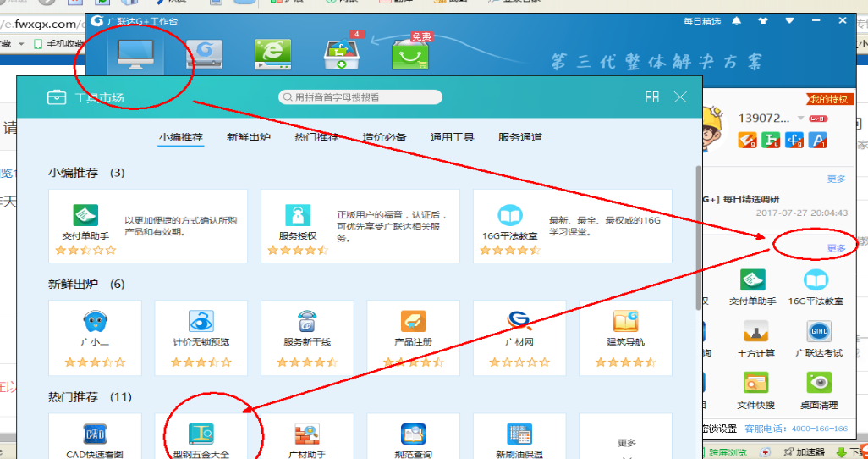Open the green e-learning video icon

click(272, 54)
